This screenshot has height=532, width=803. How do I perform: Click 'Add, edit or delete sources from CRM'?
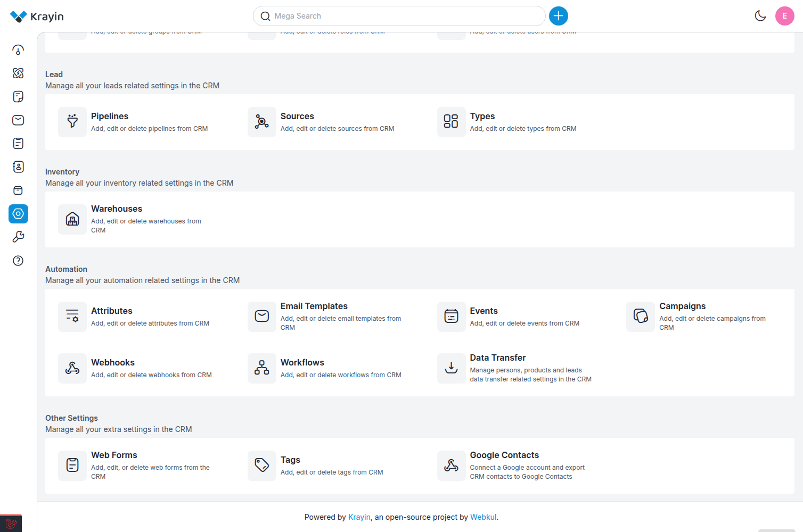coord(338,129)
